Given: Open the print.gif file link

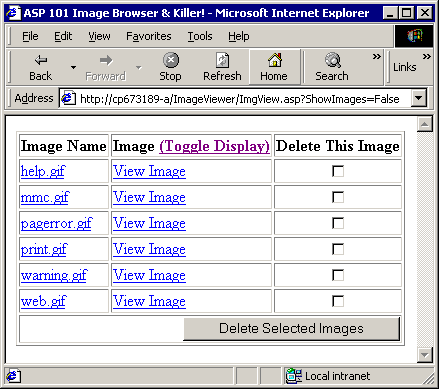Looking at the screenshot, I should click(x=44, y=249).
